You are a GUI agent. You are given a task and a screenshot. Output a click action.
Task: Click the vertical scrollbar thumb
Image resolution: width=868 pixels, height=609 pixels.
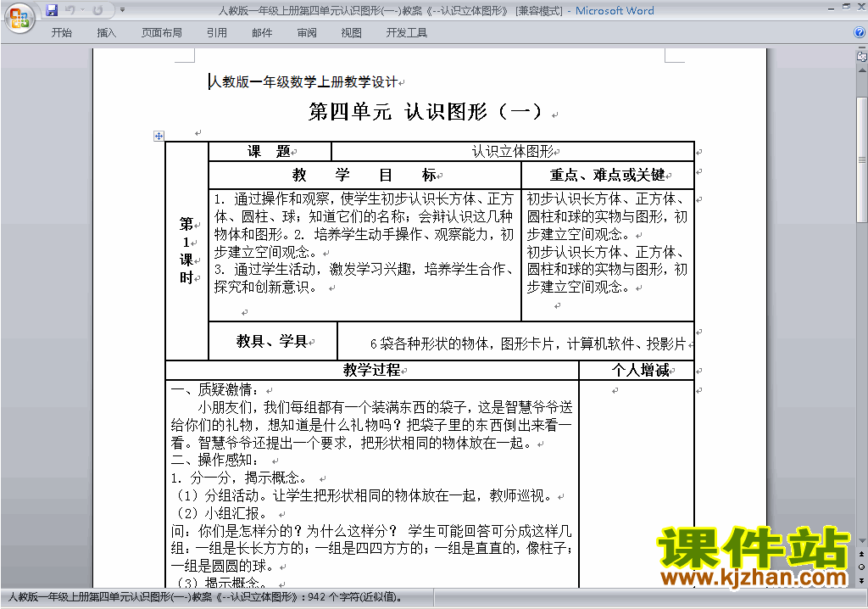pyautogui.click(x=861, y=159)
